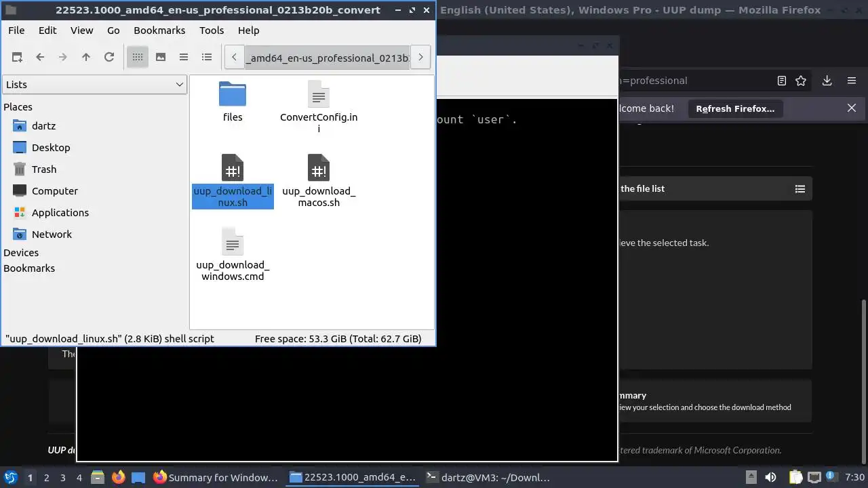
Task: Open the Help menu
Action: tap(249, 30)
